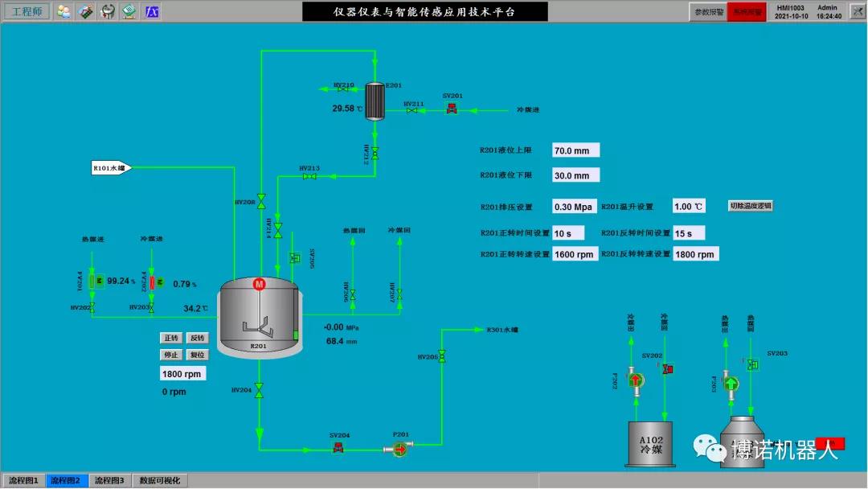
Task: Click the 1800 rpm speed input under the buttons
Action: (x=182, y=374)
